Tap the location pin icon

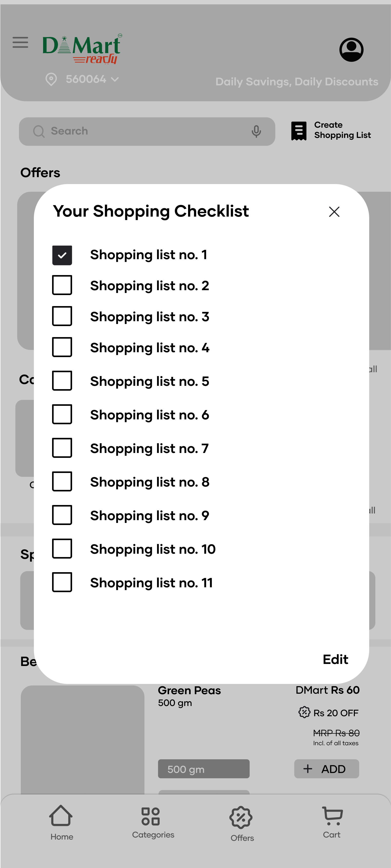click(x=51, y=79)
